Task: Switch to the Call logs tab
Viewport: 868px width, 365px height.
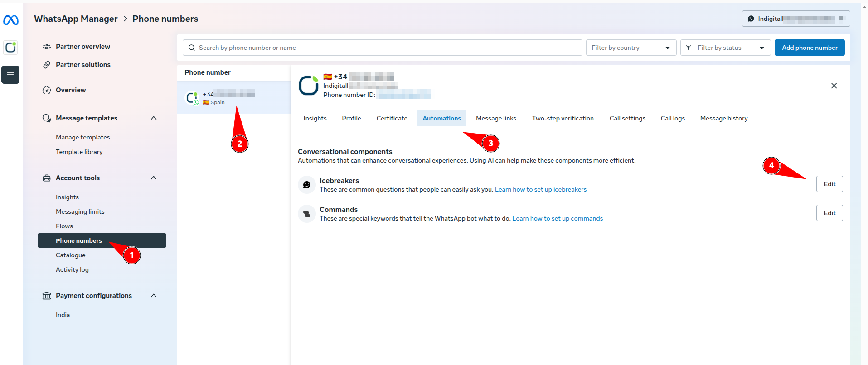Action: pyautogui.click(x=673, y=118)
